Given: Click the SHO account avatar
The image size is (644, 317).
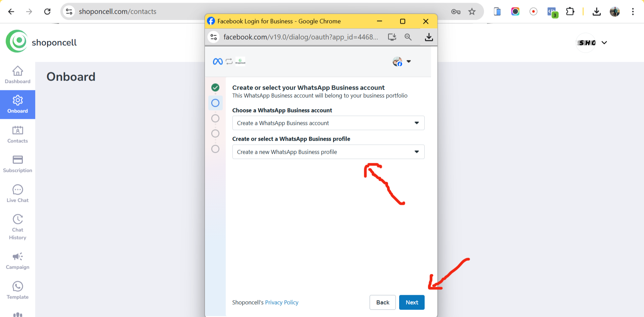Looking at the screenshot, I should 586,43.
